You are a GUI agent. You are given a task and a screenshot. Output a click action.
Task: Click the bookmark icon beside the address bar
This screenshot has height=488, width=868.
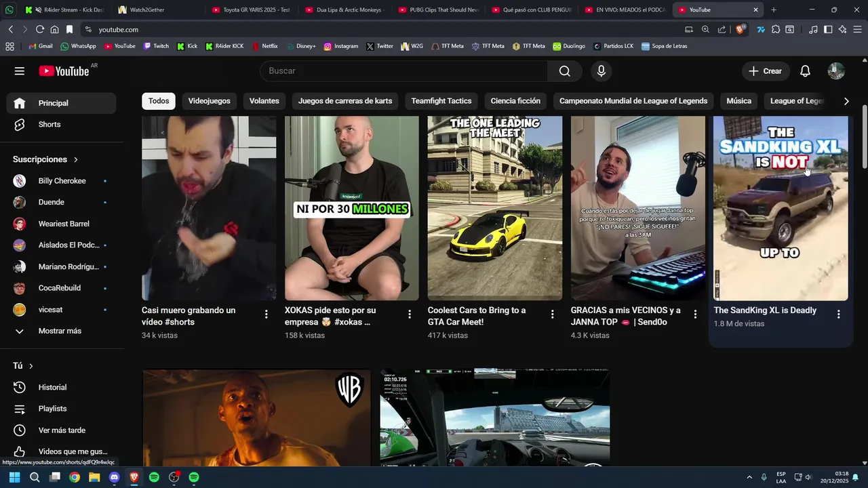pos(69,30)
